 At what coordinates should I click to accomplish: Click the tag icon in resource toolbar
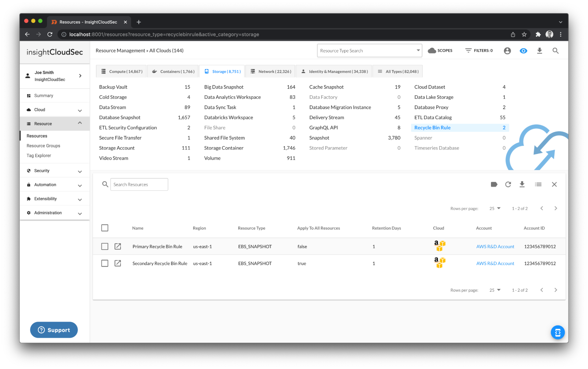(x=494, y=184)
